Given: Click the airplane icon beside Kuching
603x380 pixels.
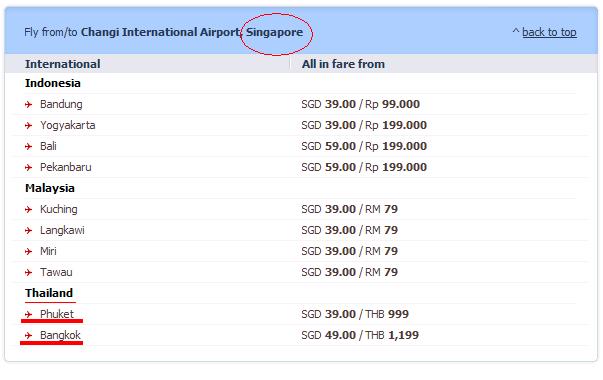Looking at the screenshot, I should pos(28,209).
